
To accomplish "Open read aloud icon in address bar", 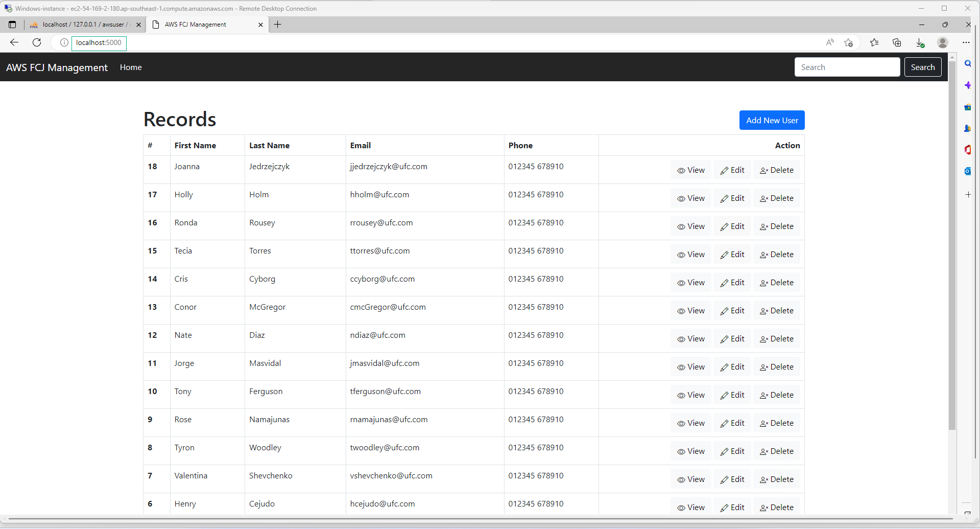I will tap(830, 42).
